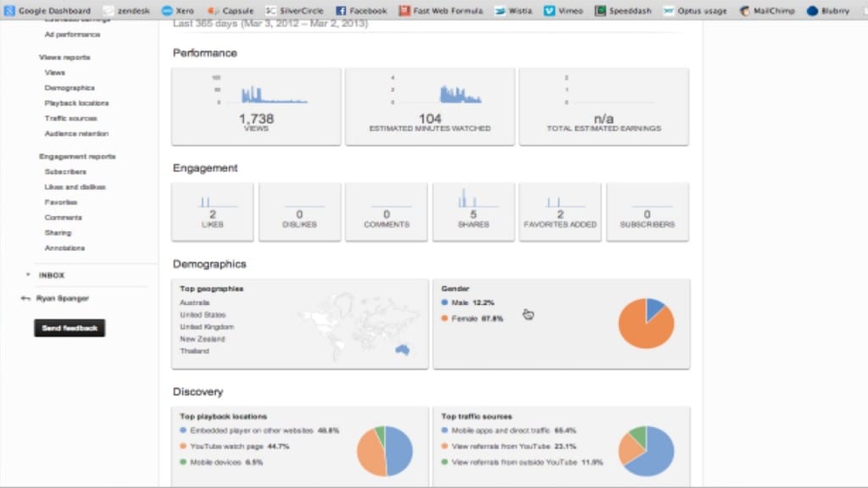The width and height of the screenshot is (868, 488).
Task: Select Thailand in top geographies
Action: tap(194, 352)
